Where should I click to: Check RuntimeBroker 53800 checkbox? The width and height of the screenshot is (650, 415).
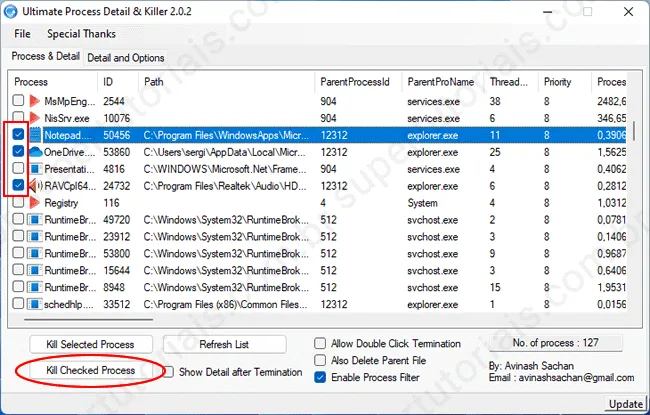[18, 252]
